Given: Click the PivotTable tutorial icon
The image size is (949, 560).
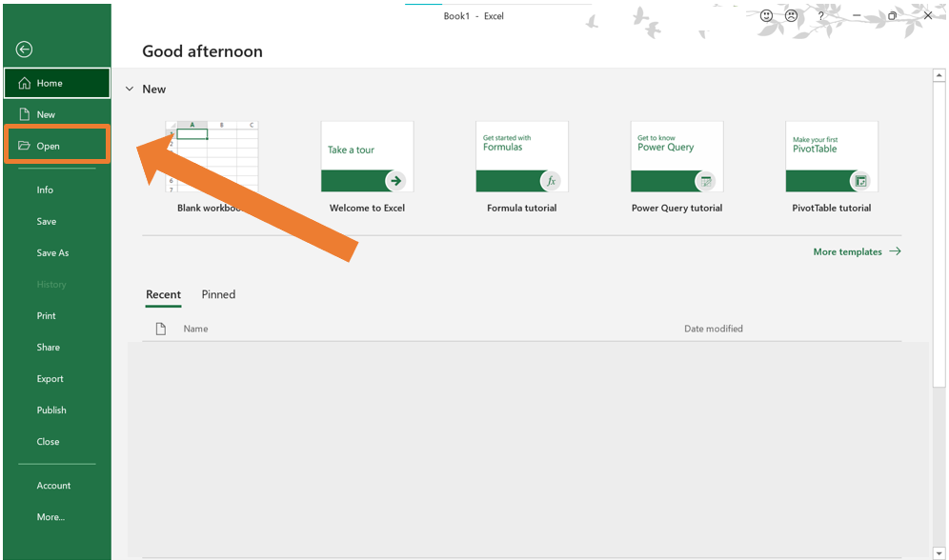Looking at the screenshot, I should (x=860, y=181).
